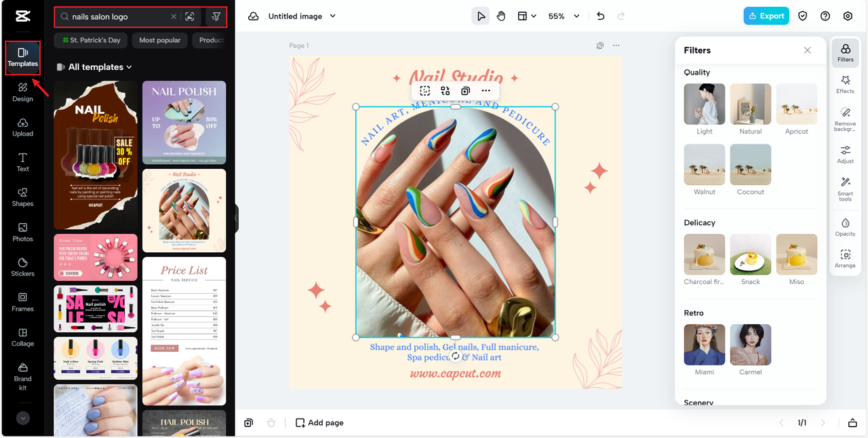The image size is (868, 438).
Task: Open the help question mark icon
Action: point(825,16)
